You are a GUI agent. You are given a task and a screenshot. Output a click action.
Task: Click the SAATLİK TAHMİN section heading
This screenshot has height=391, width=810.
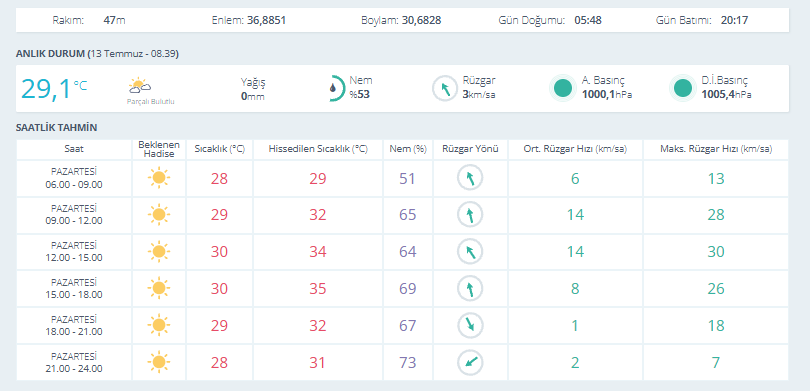coord(56,127)
